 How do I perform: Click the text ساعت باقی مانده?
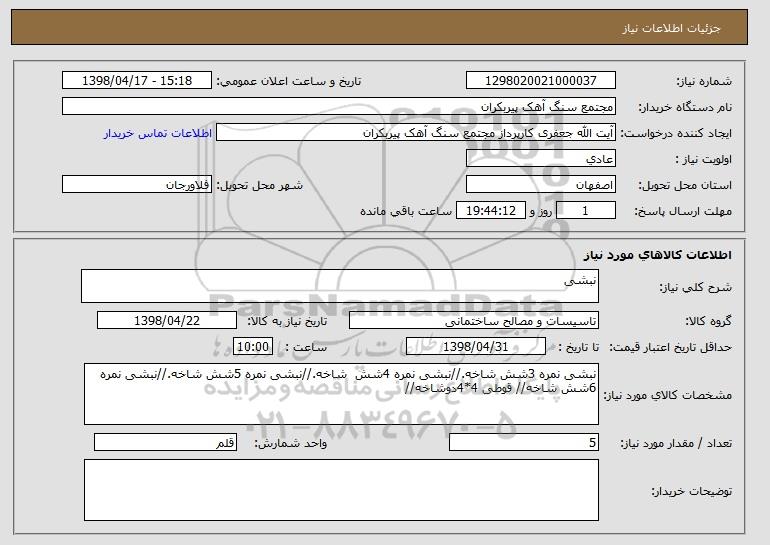coord(406,211)
